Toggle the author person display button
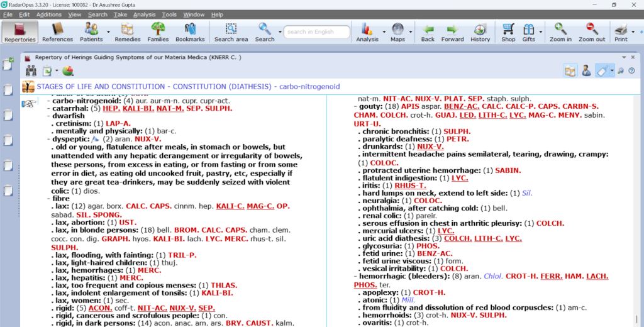Image resolution: width=644 pixels, height=327 pixels. click(587, 70)
